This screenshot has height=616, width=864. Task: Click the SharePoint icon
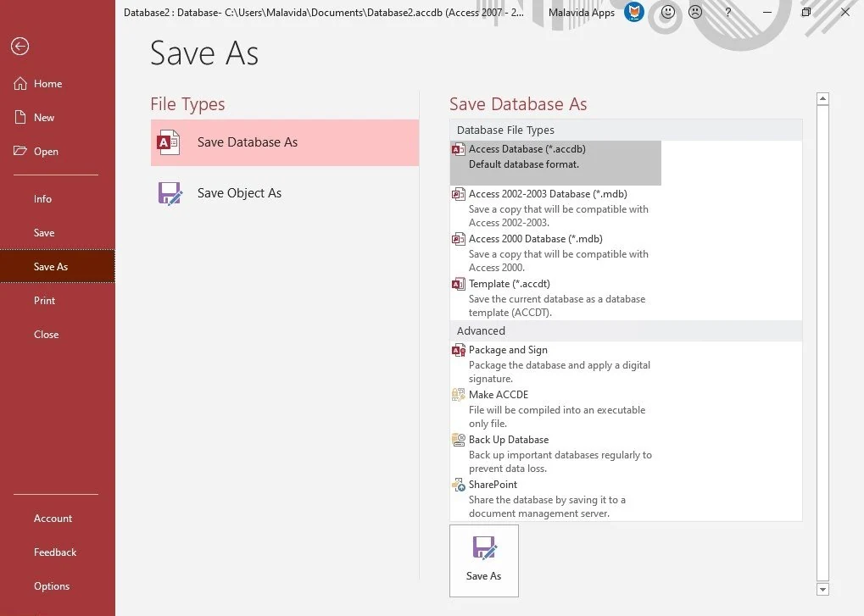pyautogui.click(x=459, y=485)
